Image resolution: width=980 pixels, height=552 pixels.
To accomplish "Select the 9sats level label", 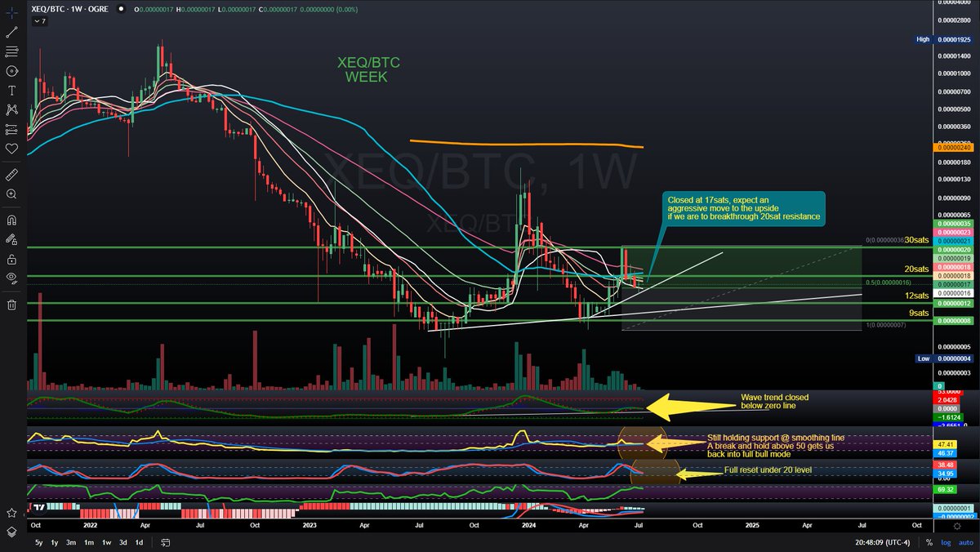I will click(919, 313).
